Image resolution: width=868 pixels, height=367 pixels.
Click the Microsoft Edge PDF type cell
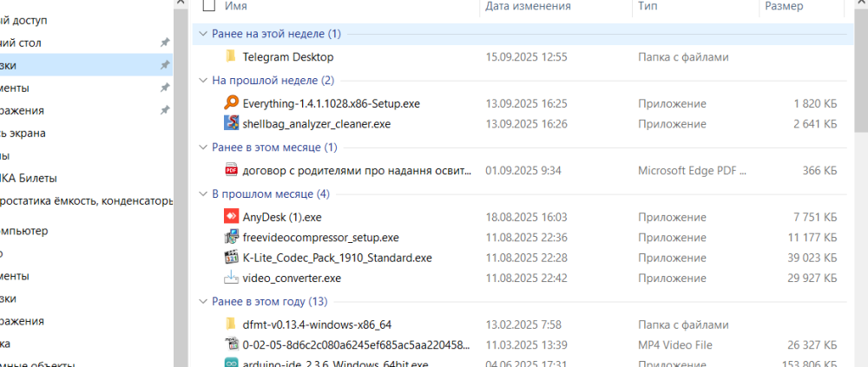(692, 170)
